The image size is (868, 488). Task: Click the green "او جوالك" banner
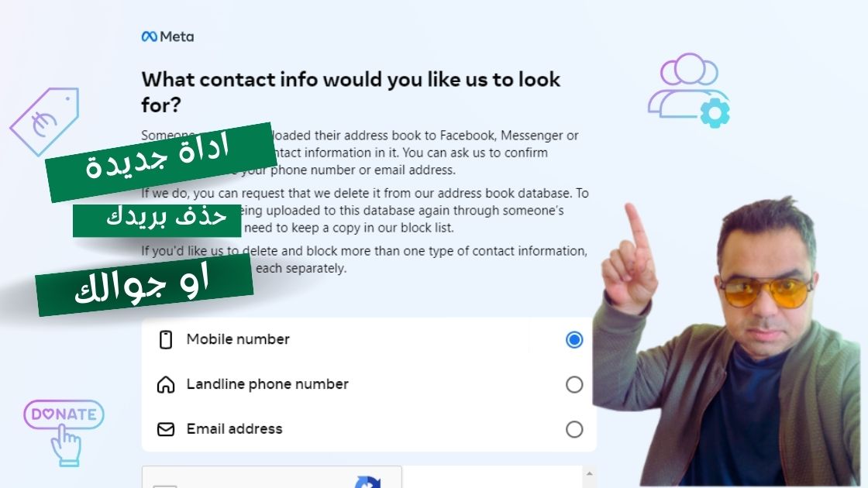click(144, 286)
